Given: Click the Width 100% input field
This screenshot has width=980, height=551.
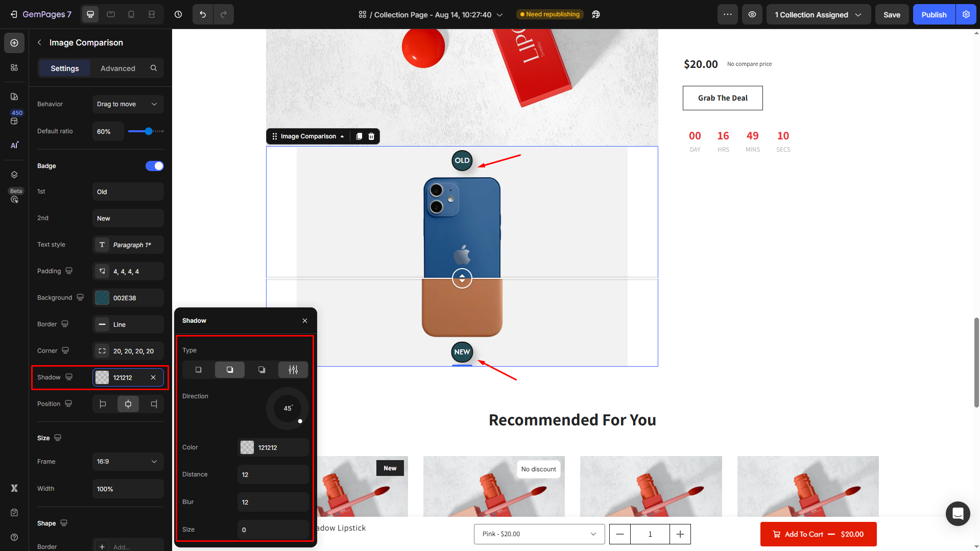Looking at the screenshot, I should (x=128, y=489).
